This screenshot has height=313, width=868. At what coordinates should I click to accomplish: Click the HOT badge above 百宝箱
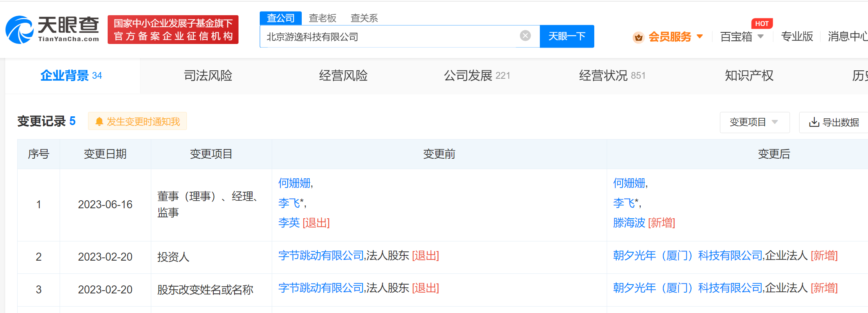[x=762, y=24]
